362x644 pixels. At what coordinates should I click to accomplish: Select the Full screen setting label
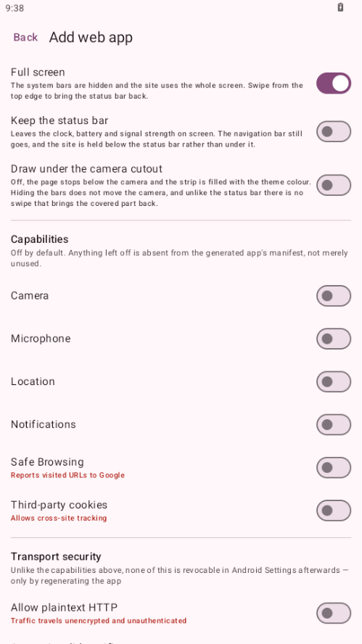pos(38,73)
